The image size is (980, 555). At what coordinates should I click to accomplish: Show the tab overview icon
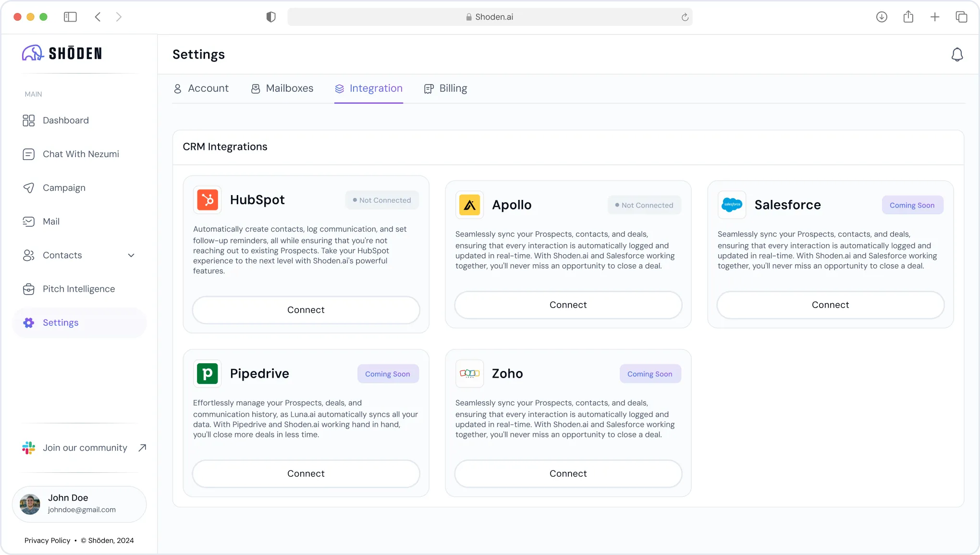coord(961,17)
